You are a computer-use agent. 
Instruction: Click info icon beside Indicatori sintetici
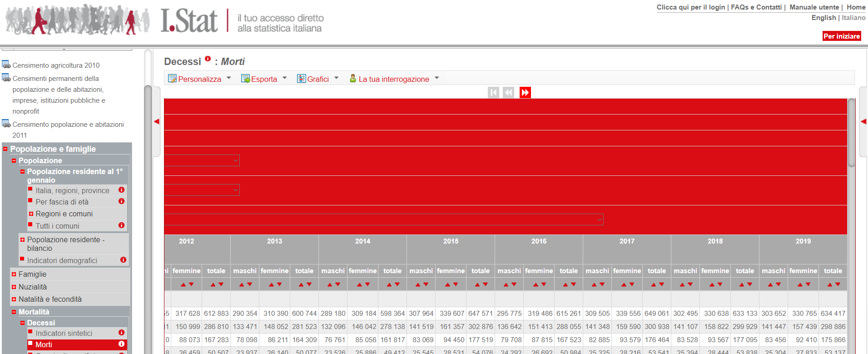click(121, 333)
